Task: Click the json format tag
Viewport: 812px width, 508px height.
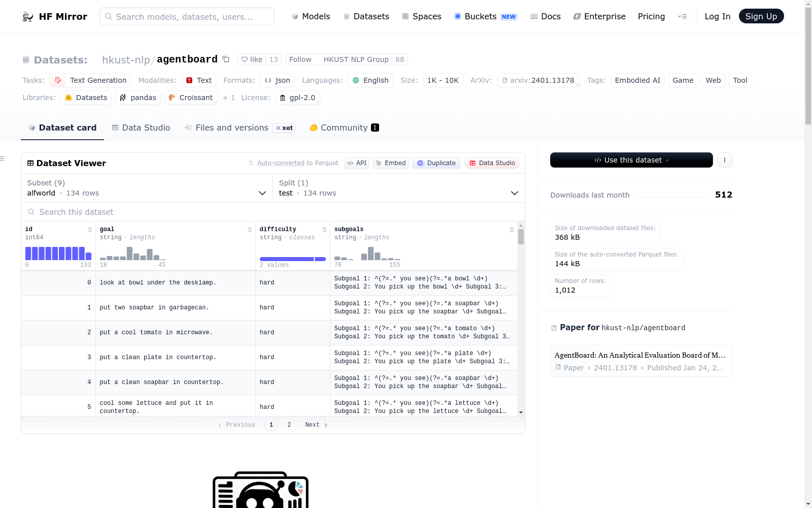Action: (x=278, y=80)
